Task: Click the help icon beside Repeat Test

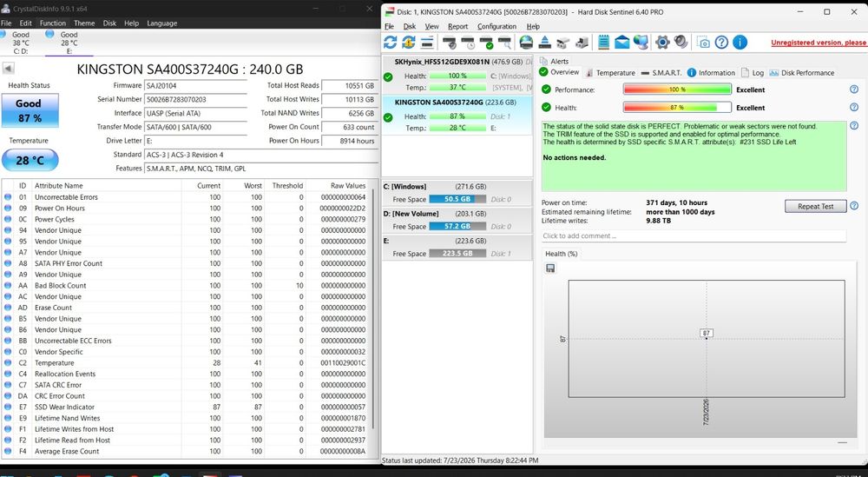Action: 854,206
